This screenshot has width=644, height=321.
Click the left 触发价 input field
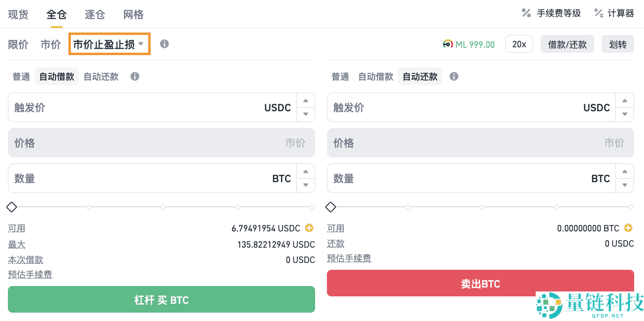148,107
